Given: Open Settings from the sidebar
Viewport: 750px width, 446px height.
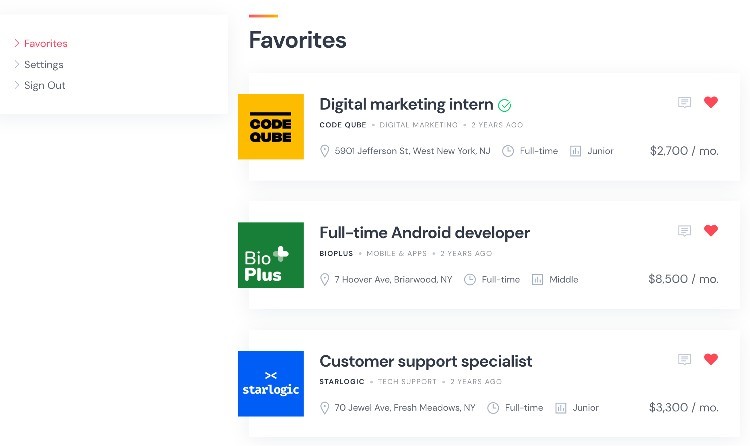Looking at the screenshot, I should [x=44, y=65].
